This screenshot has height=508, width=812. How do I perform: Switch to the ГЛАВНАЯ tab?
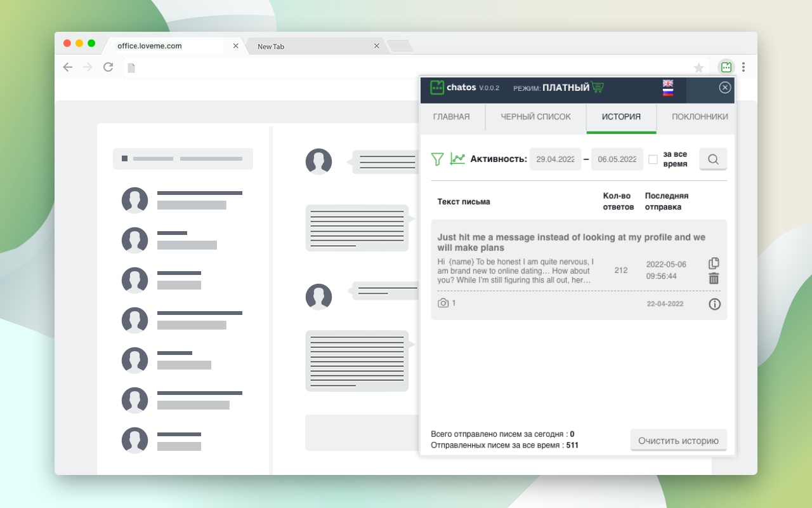click(x=451, y=117)
